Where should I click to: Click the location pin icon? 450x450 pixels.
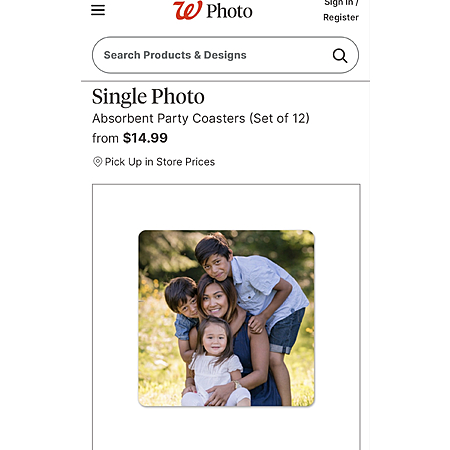point(97,162)
